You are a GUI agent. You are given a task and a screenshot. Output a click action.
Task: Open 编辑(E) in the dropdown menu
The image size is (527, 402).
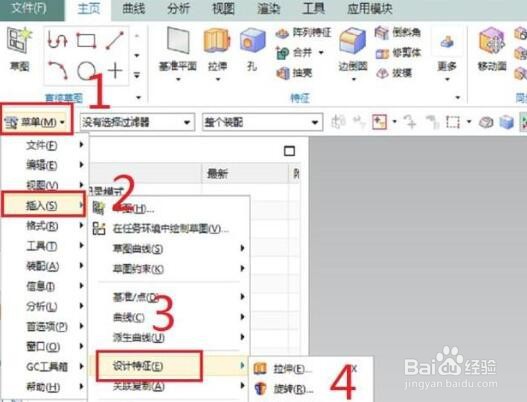[44, 165]
